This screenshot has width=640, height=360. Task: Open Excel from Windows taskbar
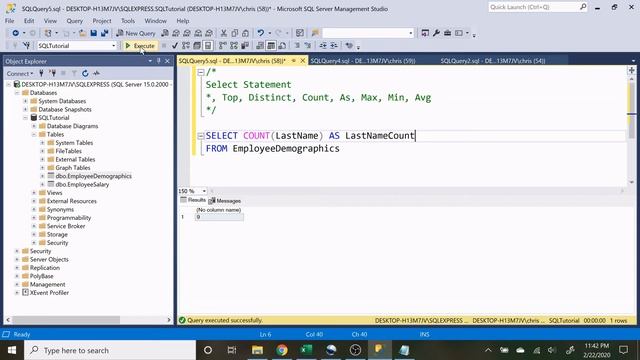click(x=306, y=350)
